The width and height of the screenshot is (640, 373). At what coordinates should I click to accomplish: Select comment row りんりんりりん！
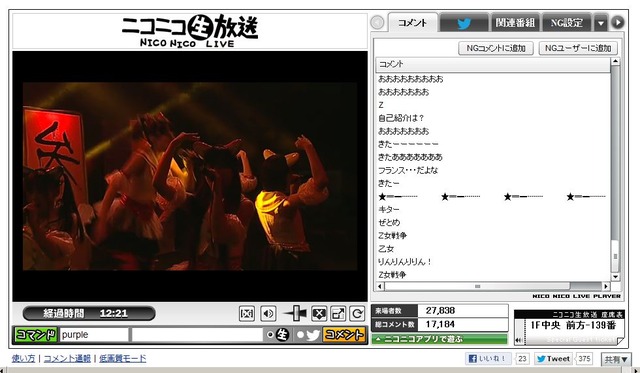[493, 262]
